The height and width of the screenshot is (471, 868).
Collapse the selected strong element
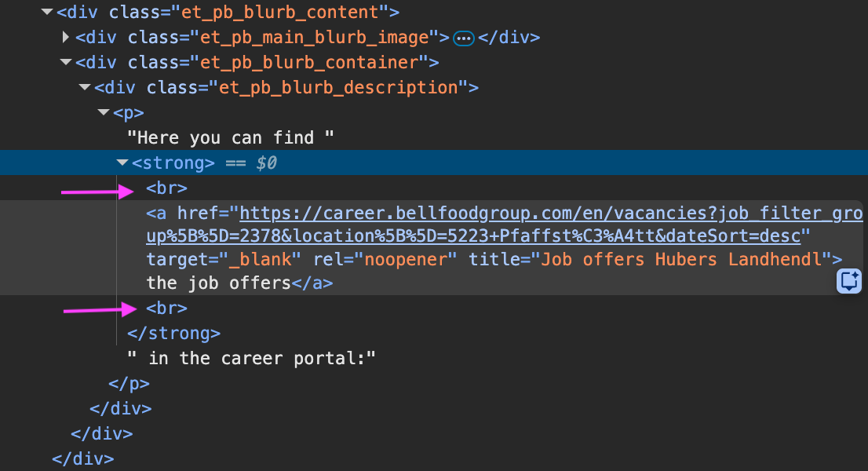(122, 163)
